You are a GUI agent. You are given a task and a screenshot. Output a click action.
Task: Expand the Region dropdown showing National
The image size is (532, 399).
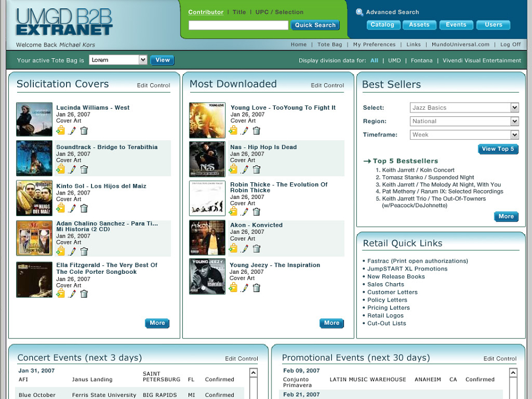[x=514, y=121]
